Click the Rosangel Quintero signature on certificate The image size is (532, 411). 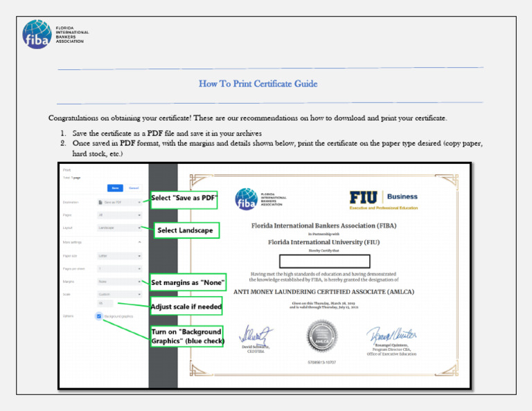[391, 334]
